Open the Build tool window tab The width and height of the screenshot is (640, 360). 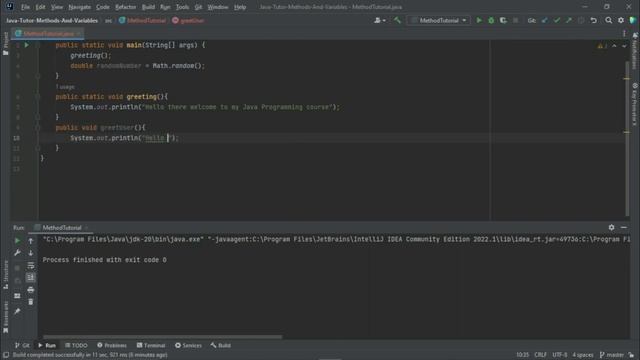pos(221,345)
